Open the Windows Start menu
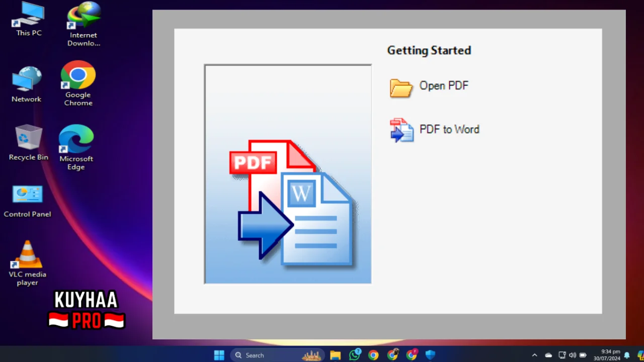The image size is (644, 362). tap(219, 355)
